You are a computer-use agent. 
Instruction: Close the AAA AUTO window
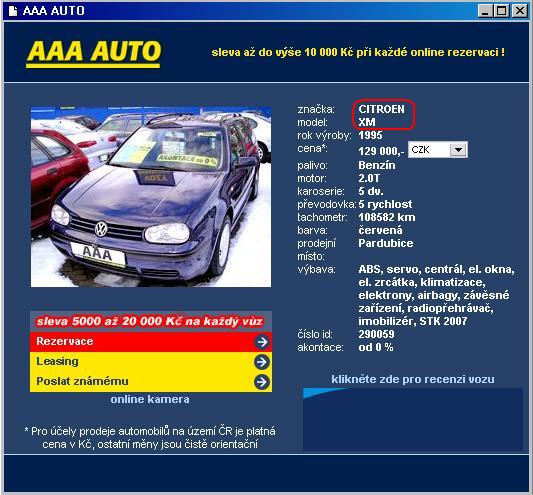[519, 11]
